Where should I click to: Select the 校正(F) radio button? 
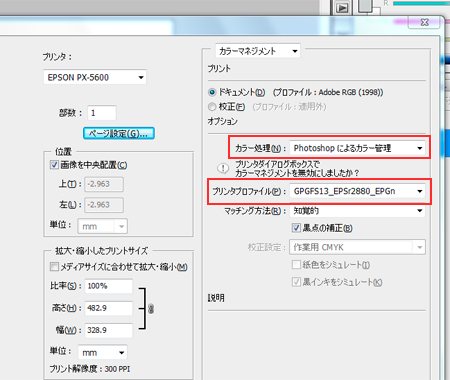212,107
